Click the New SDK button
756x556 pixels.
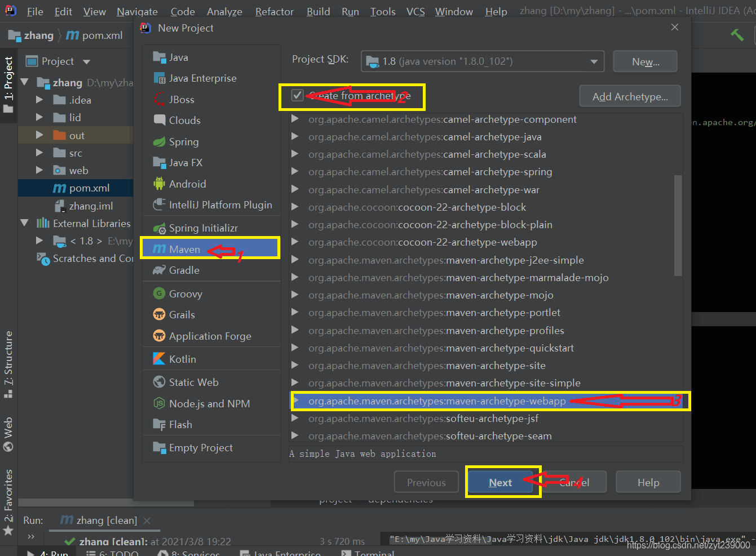point(646,61)
